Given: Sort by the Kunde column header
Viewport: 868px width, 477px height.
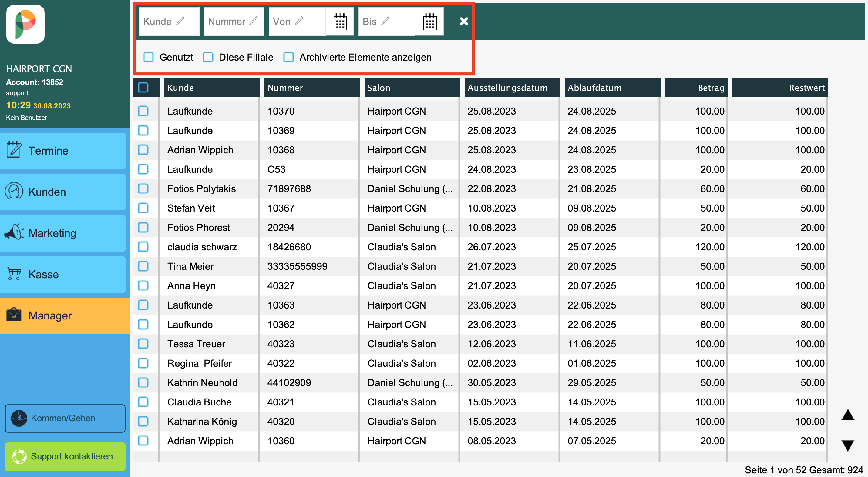Looking at the screenshot, I should click(212, 88).
